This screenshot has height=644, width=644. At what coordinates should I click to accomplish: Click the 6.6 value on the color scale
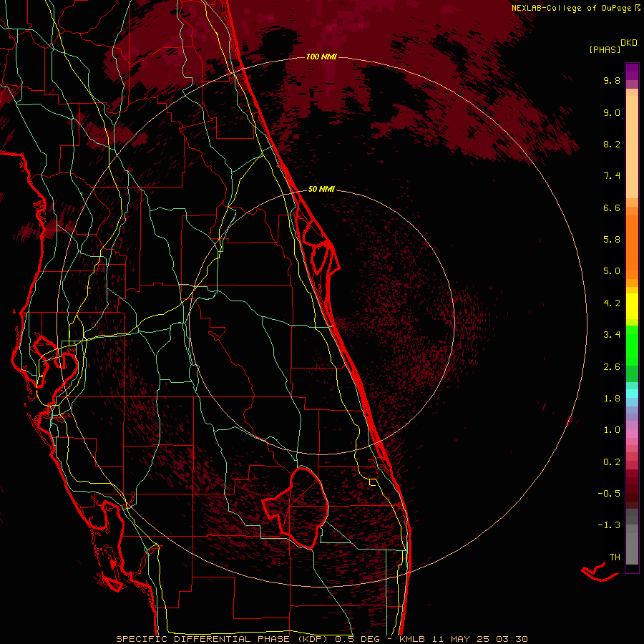(612, 208)
